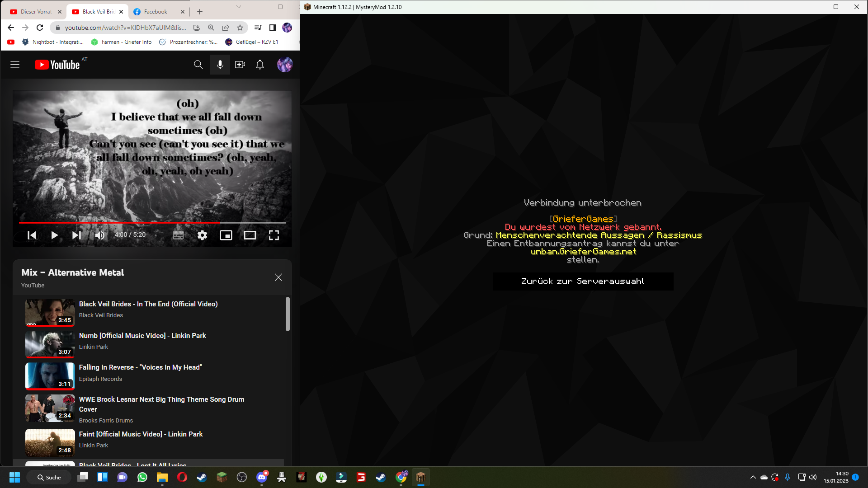Viewport: 868px width, 488px height.
Task: Show hidden system tray icons
Action: (x=753, y=477)
